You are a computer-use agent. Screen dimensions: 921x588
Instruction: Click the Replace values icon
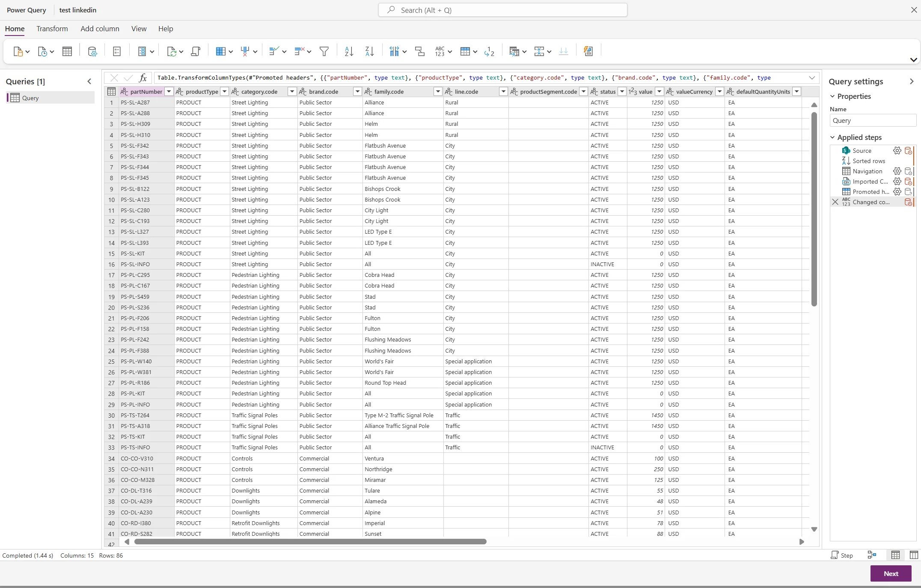point(489,51)
